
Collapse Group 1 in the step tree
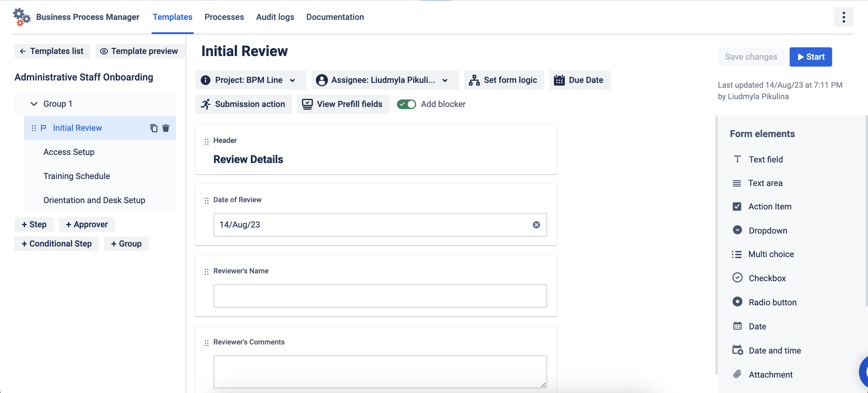(x=34, y=104)
